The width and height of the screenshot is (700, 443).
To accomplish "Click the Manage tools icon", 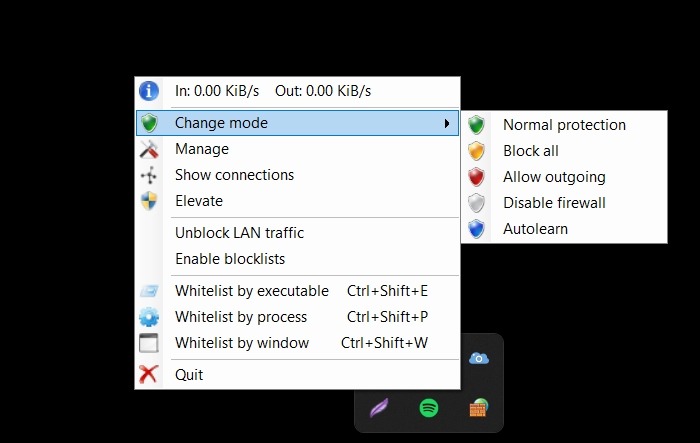I will (149, 149).
